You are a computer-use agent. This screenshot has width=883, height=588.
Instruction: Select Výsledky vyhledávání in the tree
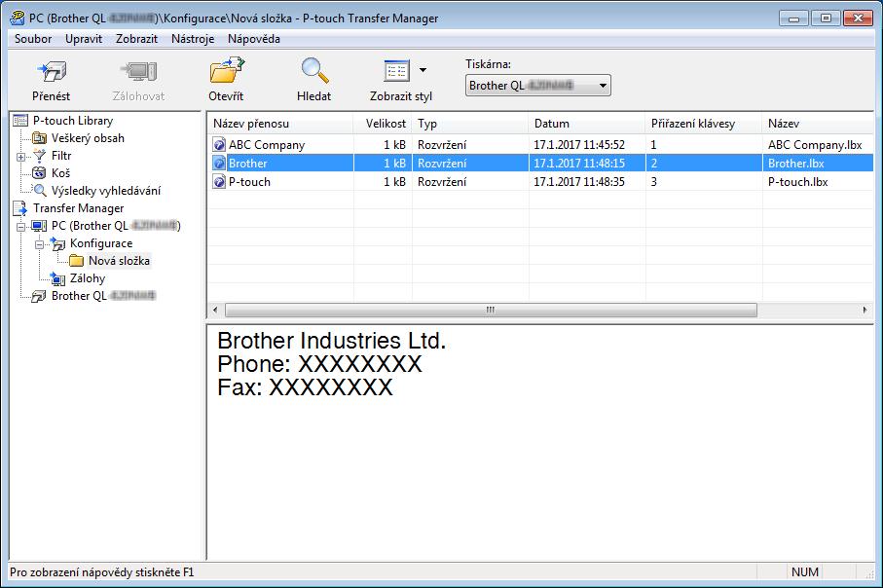point(106,191)
